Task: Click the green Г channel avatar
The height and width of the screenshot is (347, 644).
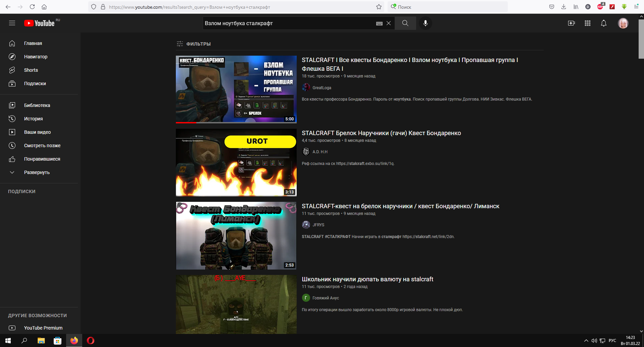Action: pyautogui.click(x=306, y=298)
